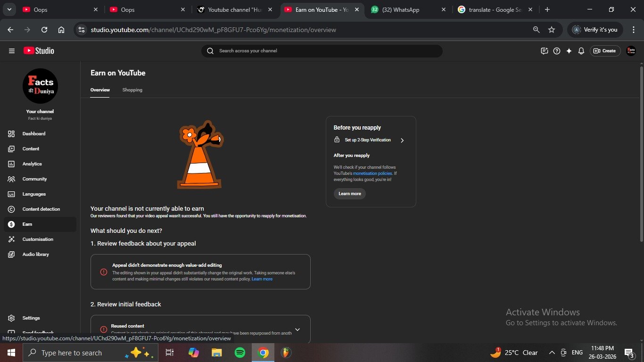
Task: Click the Create button
Action: (605, 51)
